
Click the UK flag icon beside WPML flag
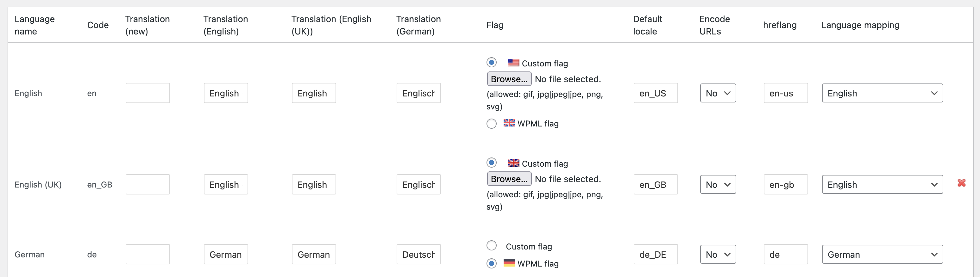click(509, 123)
